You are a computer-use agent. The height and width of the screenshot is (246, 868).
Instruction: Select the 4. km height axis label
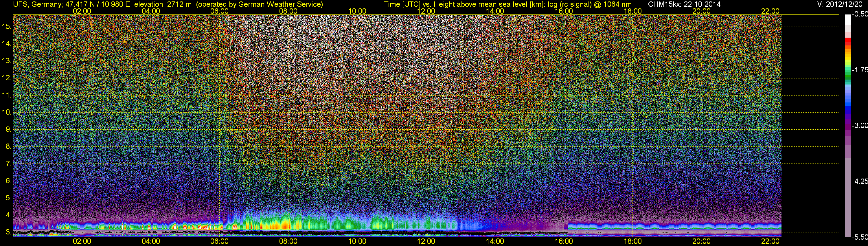click(x=8, y=215)
